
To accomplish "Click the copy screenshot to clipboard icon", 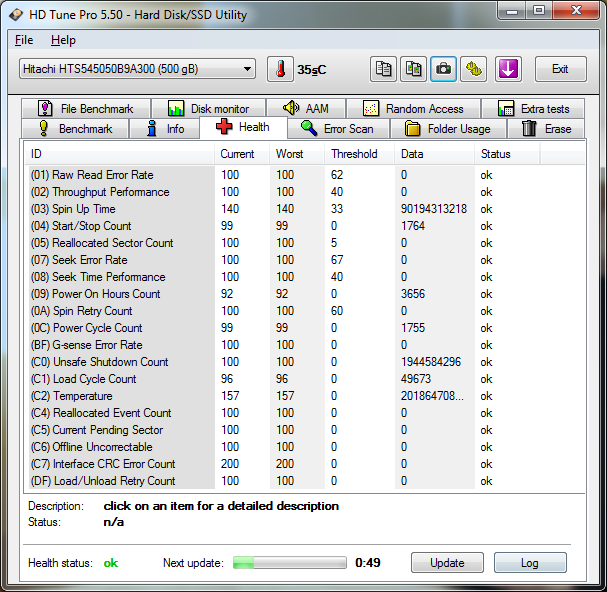I will [413, 69].
